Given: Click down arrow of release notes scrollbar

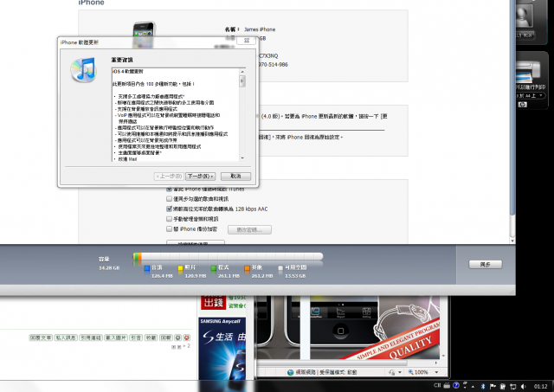Looking at the screenshot, I should 242,158.
